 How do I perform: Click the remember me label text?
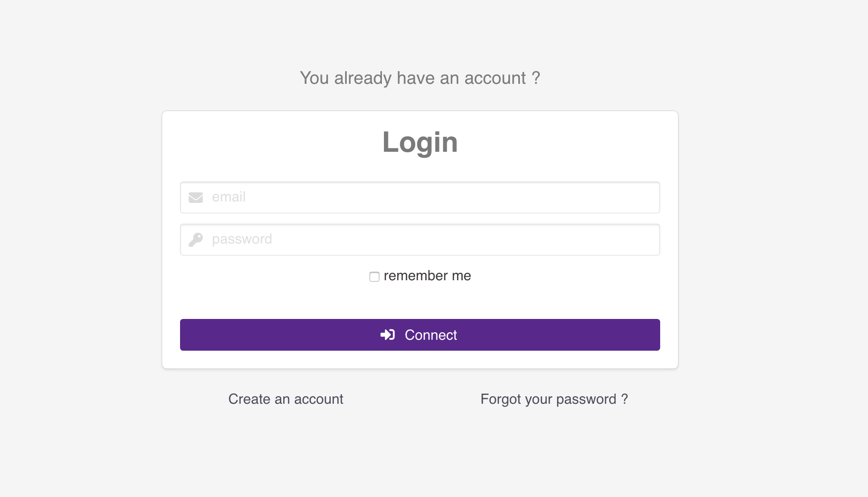tap(427, 276)
